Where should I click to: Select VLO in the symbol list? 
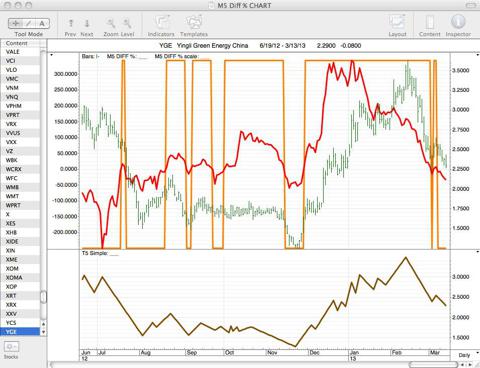(20, 70)
